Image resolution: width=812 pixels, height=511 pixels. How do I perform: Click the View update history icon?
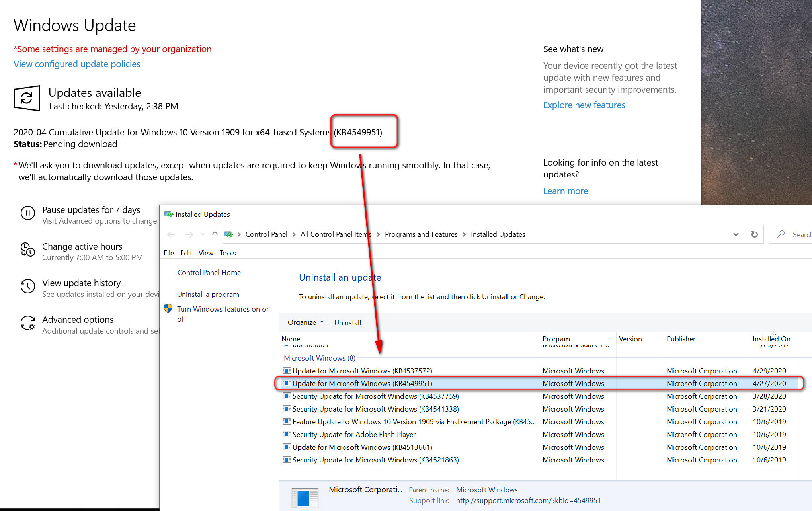[x=28, y=286]
